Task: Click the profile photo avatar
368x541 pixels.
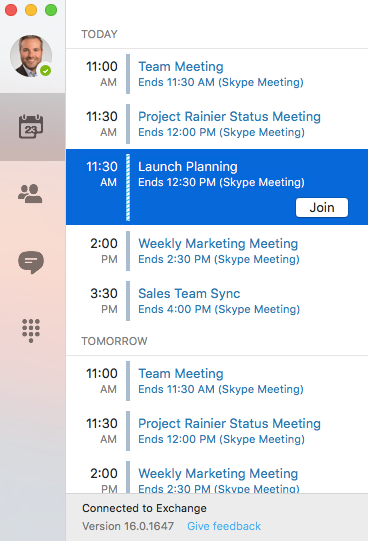Action: click(x=31, y=56)
